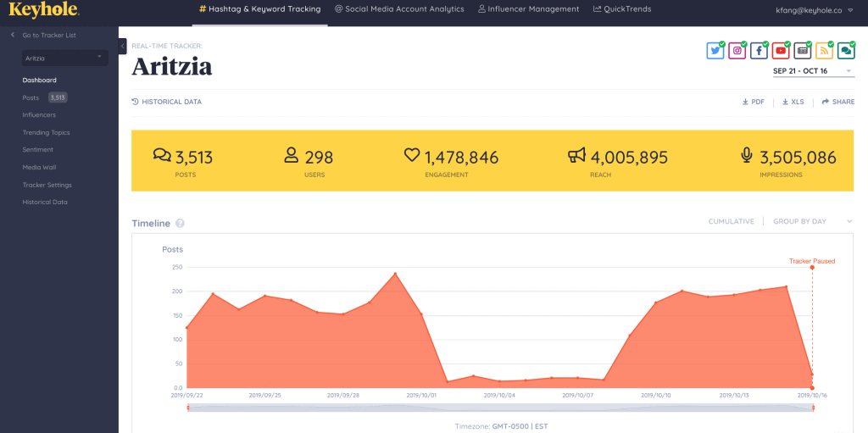Click the 4,005,895 reach value

pos(628,158)
